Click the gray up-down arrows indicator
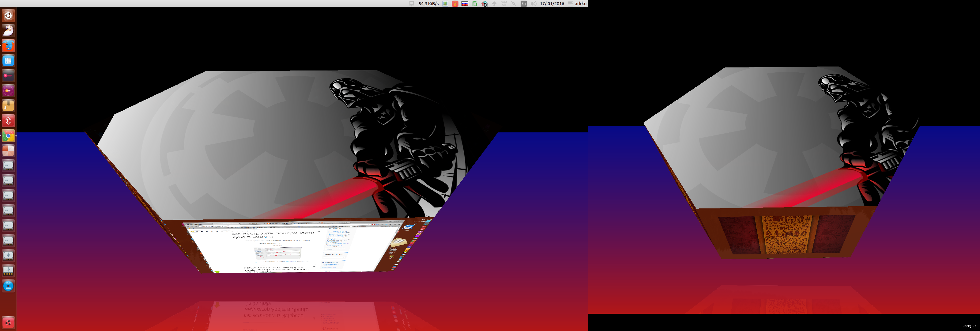Viewport: 980px width, 331px height. (495, 3)
